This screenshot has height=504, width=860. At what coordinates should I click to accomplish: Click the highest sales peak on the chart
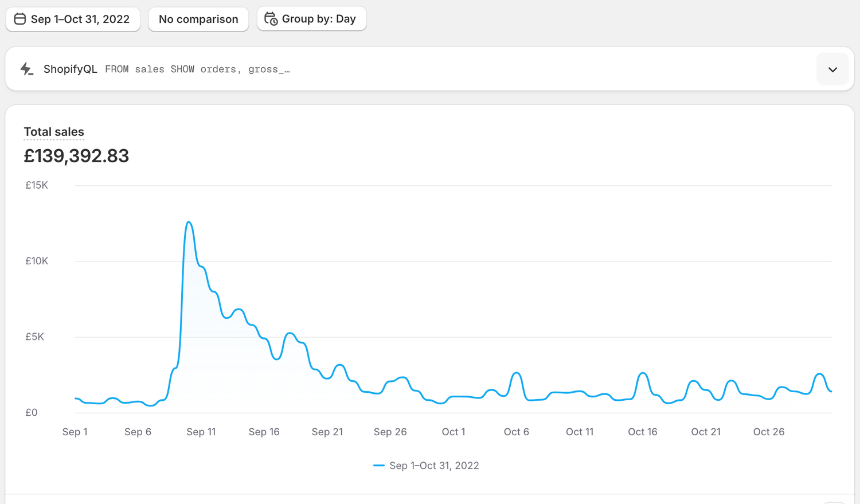(189, 222)
